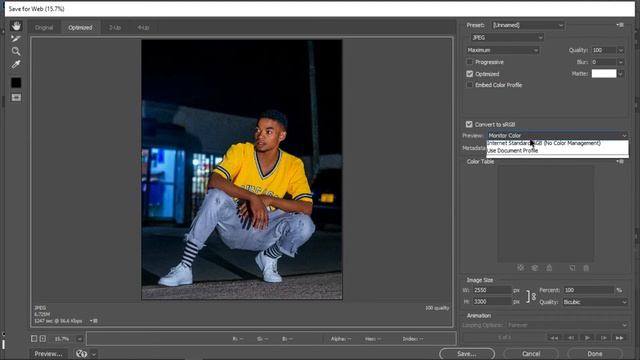The width and height of the screenshot is (640, 360).
Task: Click the optimized image preview
Action: coord(242,169)
